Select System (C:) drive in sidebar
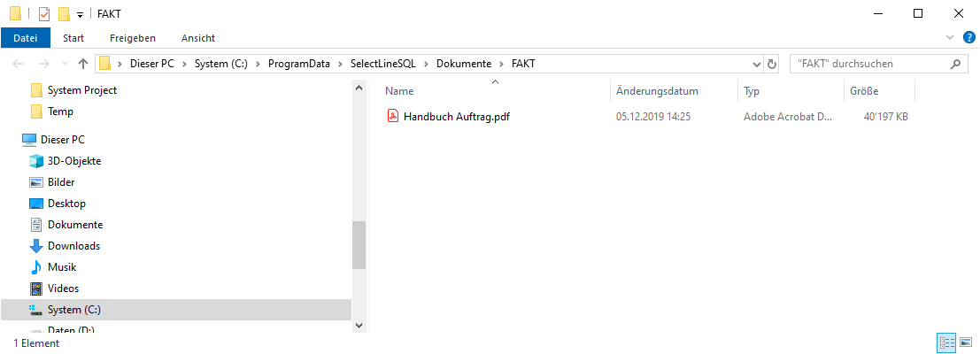 pyautogui.click(x=73, y=310)
